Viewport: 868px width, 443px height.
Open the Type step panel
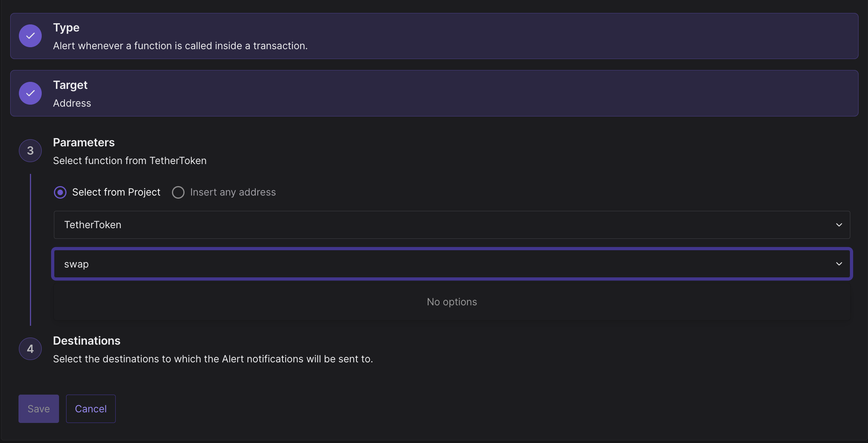[434, 36]
